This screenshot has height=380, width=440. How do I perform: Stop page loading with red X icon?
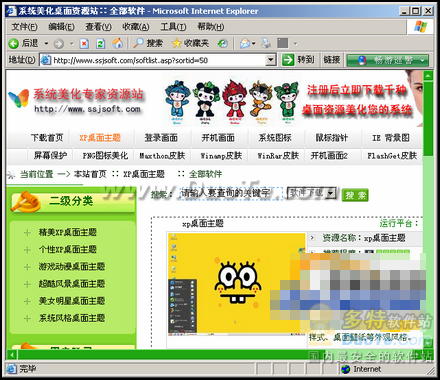[x=84, y=44]
